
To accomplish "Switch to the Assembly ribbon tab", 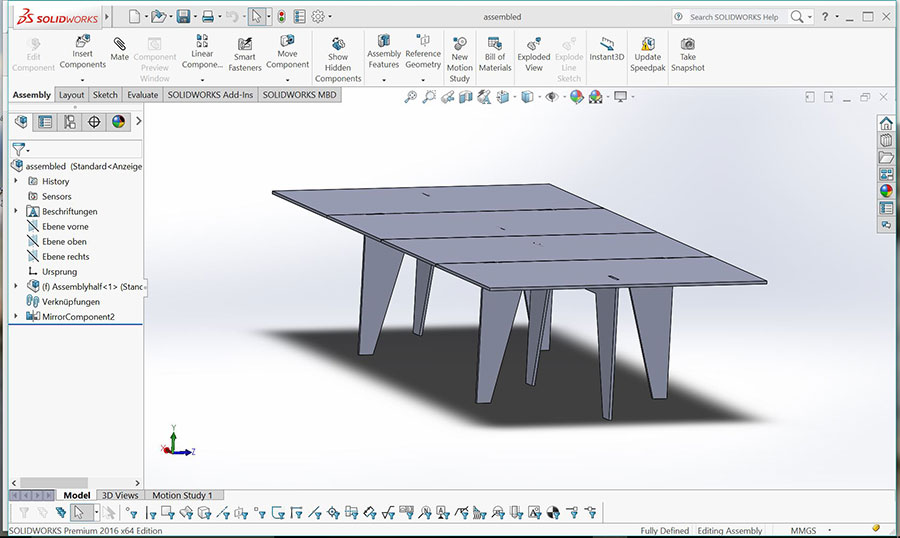I will (x=32, y=95).
